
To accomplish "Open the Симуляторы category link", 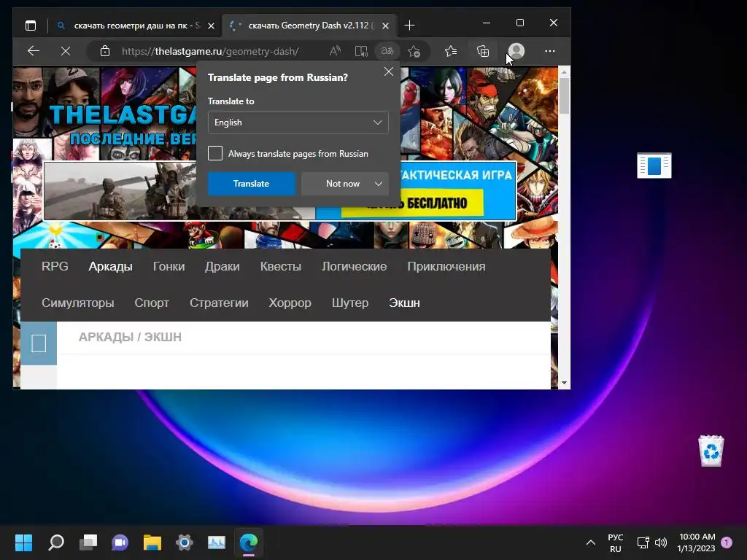I will 77,303.
